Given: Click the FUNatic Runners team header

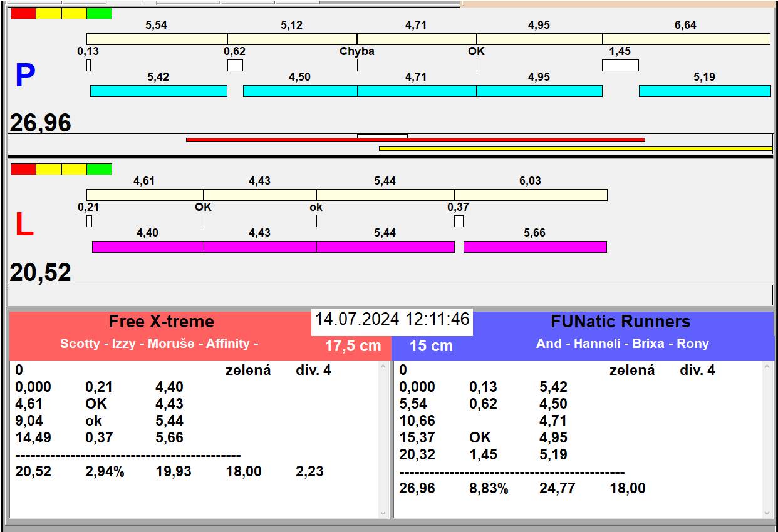Looking at the screenshot, I should pos(620,322).
